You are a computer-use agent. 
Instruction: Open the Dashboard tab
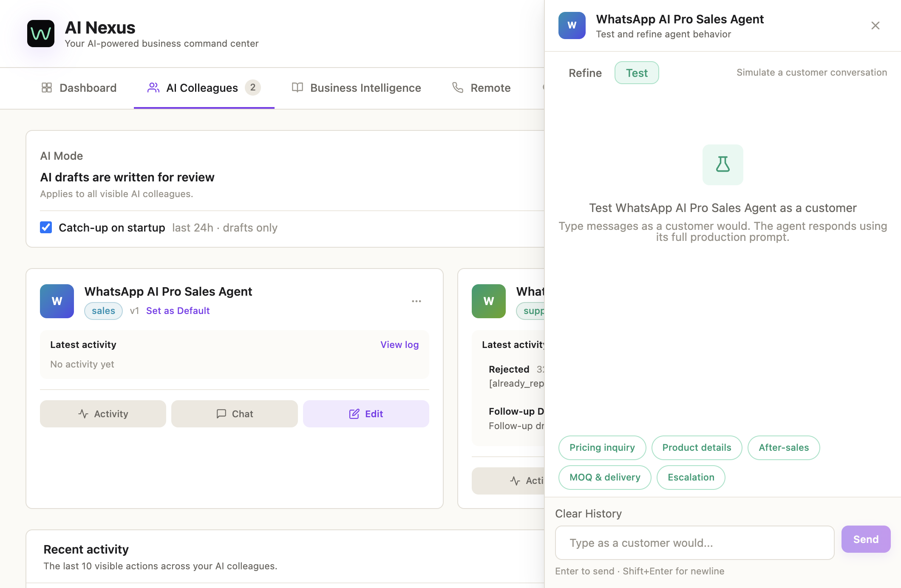click(79, 88)
